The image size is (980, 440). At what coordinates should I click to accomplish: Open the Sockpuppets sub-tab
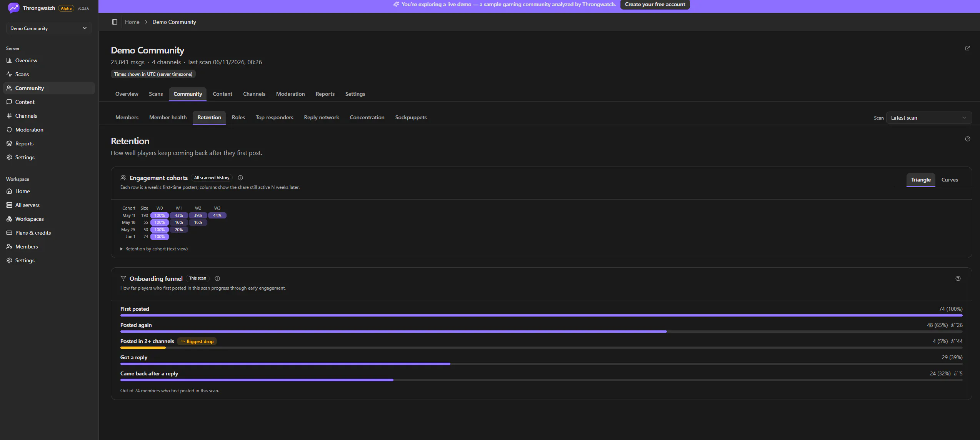pos(411,117)
